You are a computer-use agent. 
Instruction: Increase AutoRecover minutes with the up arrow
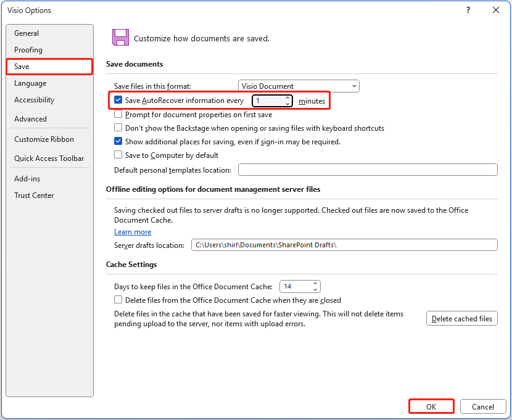pyautogui.click(x=287, y=97)
